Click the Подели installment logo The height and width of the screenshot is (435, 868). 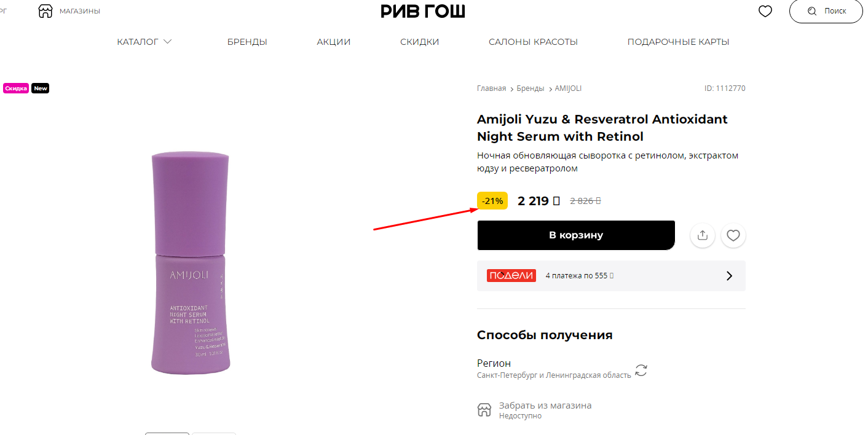pyautogui.click(x=511, y=276)
